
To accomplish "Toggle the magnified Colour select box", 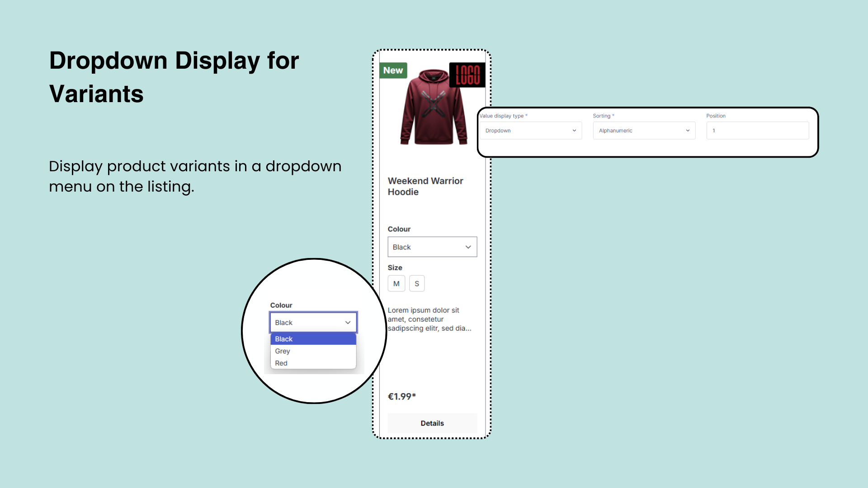I will 313,323.
